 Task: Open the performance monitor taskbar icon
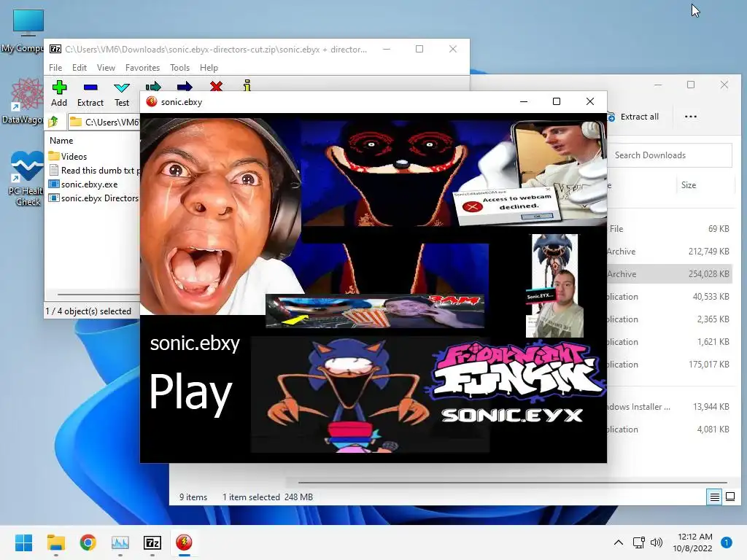coord(120,542)
